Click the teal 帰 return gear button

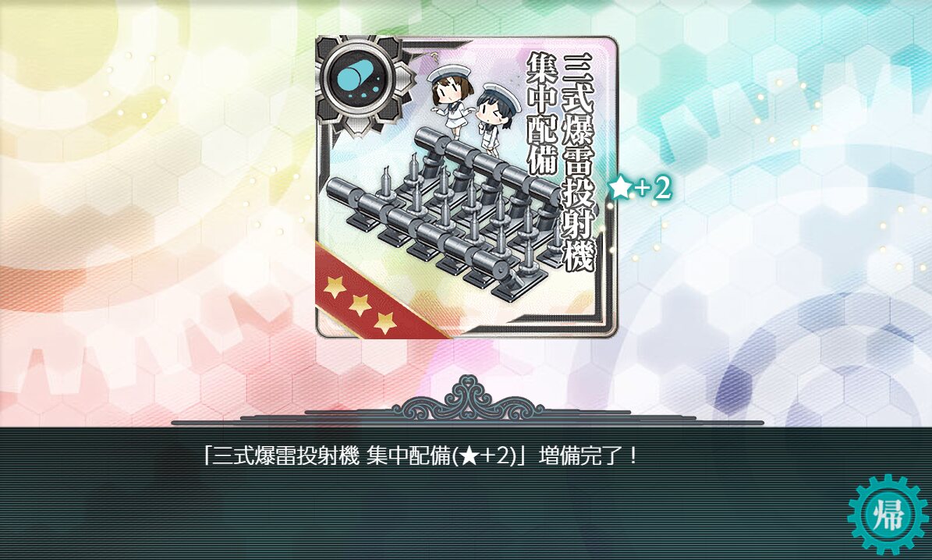point(887,514)
